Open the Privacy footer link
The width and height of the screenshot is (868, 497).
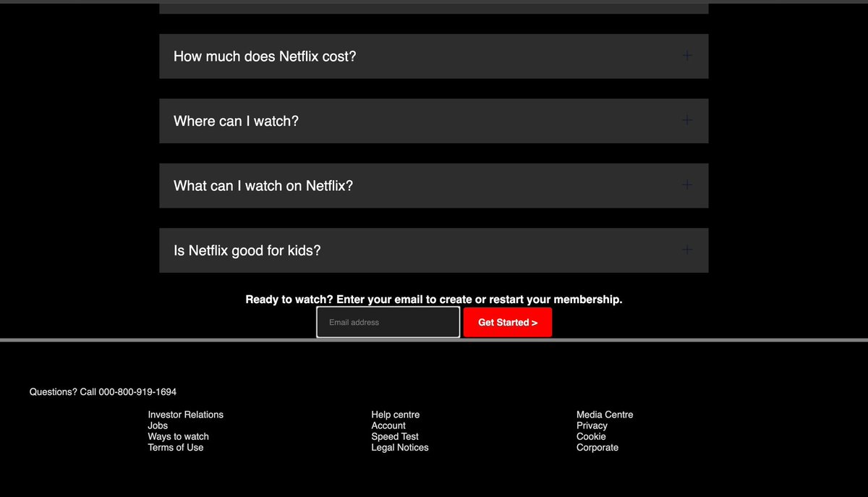point(592,425)
